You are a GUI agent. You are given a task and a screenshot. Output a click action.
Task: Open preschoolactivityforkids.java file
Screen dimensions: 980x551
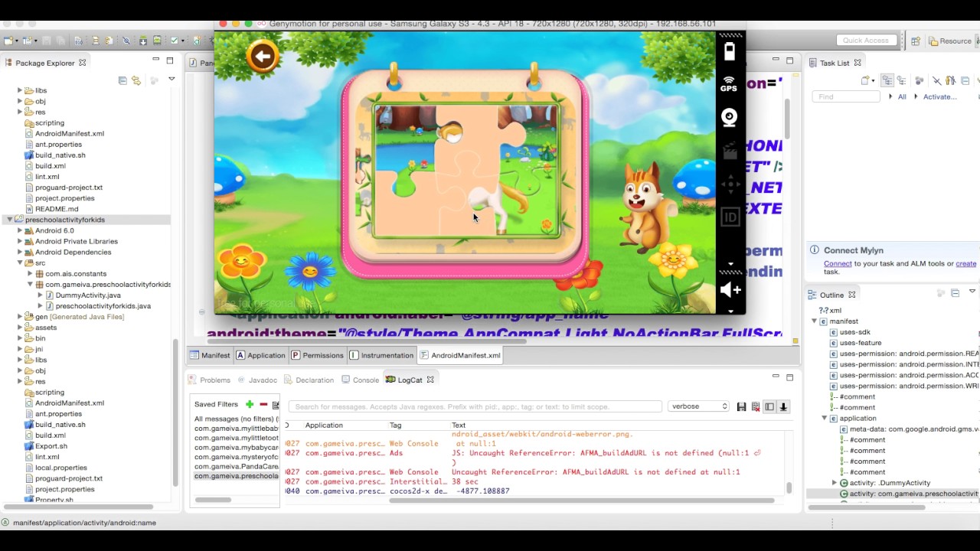coord(97,306)
